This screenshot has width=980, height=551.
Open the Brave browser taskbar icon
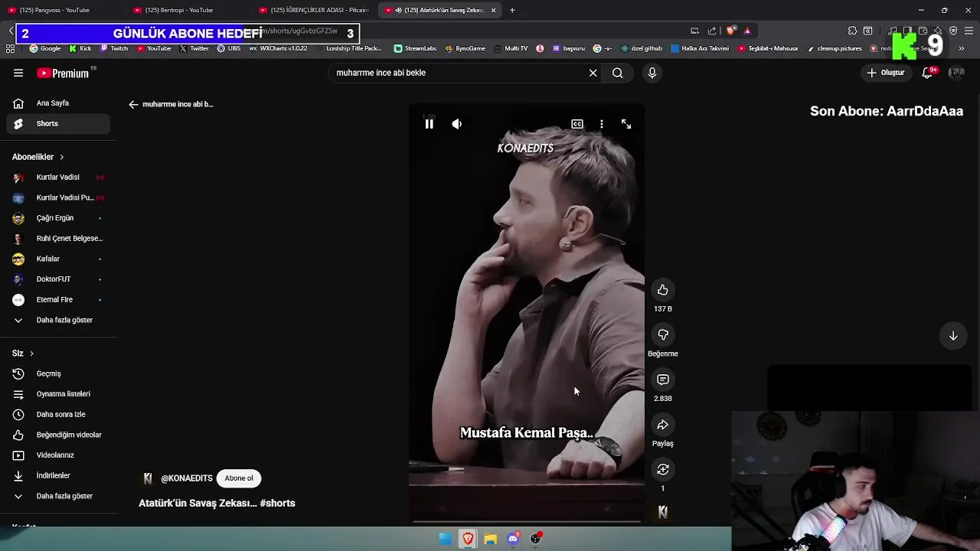pos(468,539)
